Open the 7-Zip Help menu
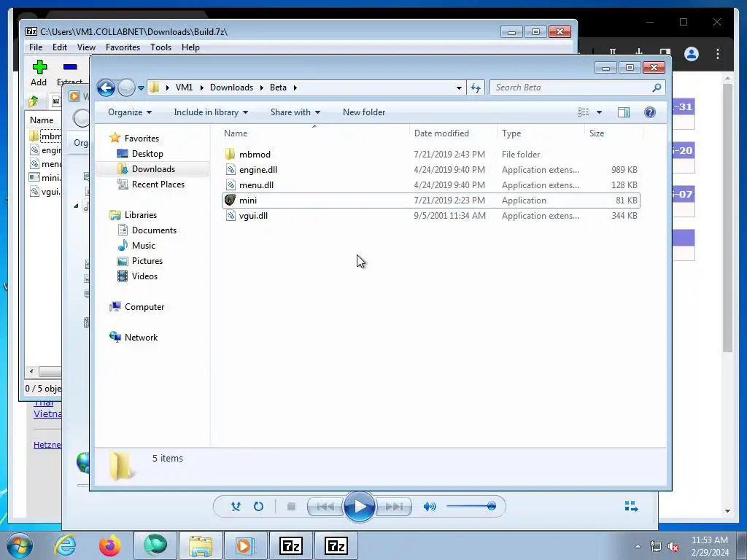This screenshot has height=560, width=747. pos(190,47)
